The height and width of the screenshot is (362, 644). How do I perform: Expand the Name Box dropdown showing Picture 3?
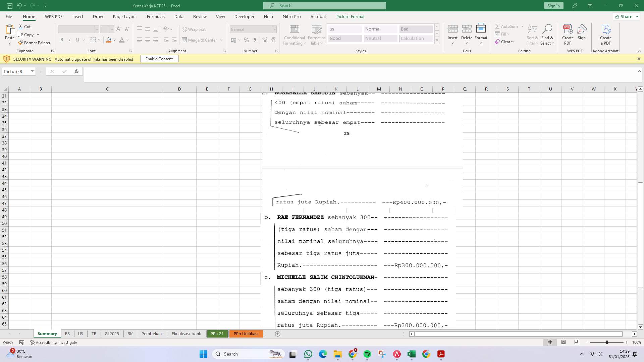[x=32, y=71]
